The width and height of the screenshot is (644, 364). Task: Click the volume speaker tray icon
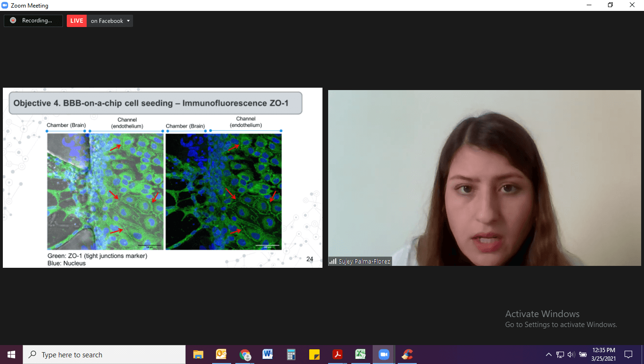571,355
